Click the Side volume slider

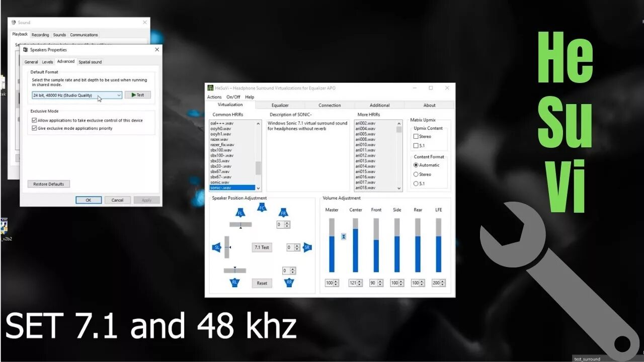(x=397, y=245)
